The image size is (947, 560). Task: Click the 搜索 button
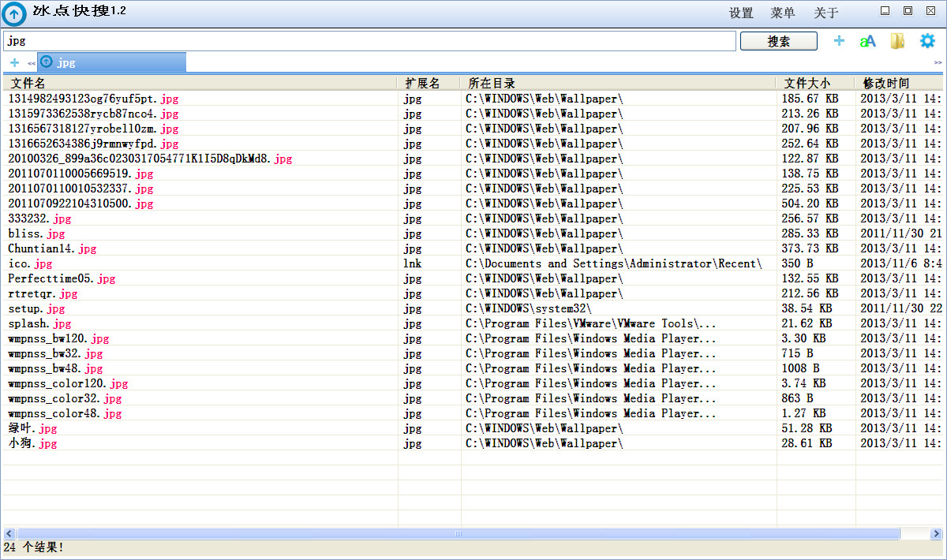[778, 41]
